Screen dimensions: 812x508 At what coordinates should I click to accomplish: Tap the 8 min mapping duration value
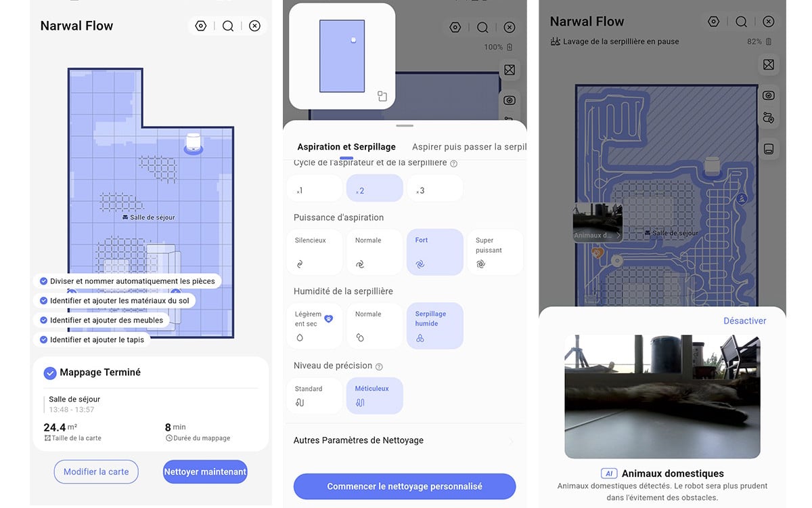click(175, 427)
